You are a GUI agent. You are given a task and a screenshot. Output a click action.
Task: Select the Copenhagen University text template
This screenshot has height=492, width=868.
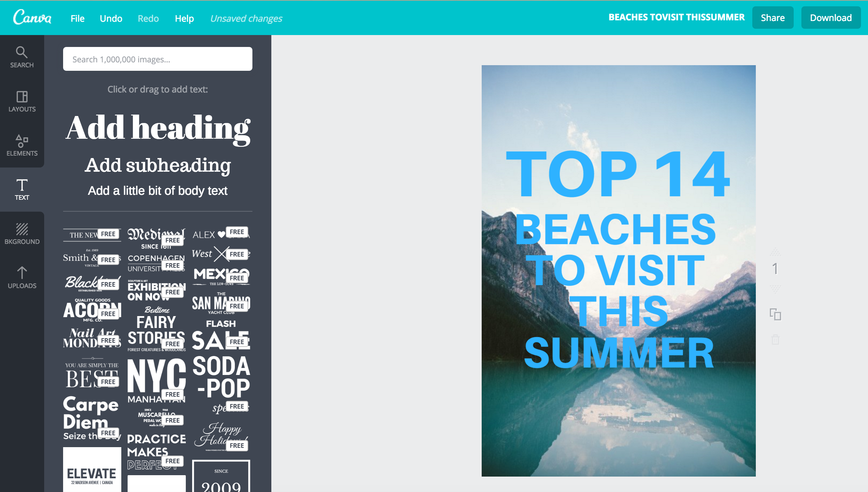pos(156,263)
